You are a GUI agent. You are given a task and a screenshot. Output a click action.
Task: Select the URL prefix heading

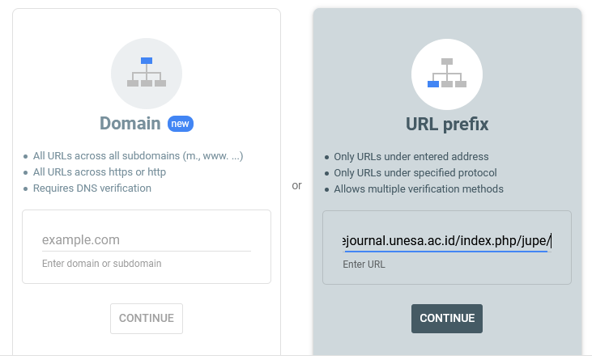[447, 125]
